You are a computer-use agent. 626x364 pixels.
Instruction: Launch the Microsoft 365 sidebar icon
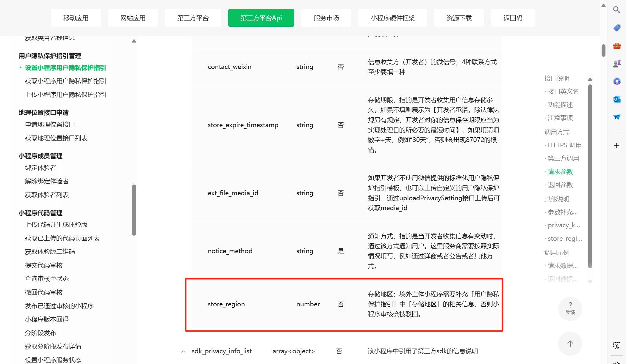[x=616, y=81]
